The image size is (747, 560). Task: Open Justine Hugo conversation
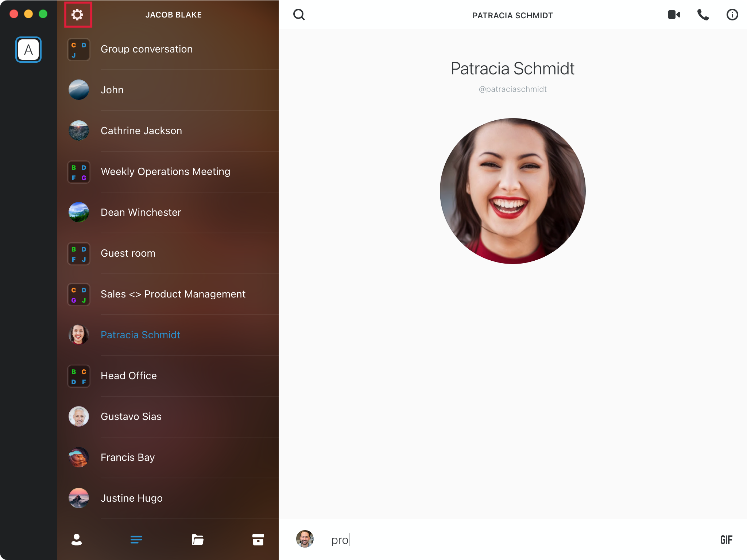(x=168, y=498)
